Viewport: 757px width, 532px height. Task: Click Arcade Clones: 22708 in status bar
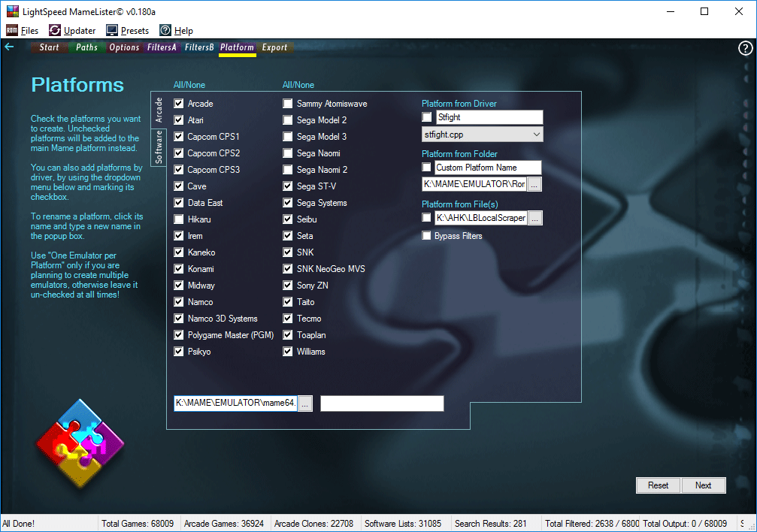(x=313, y=523)
